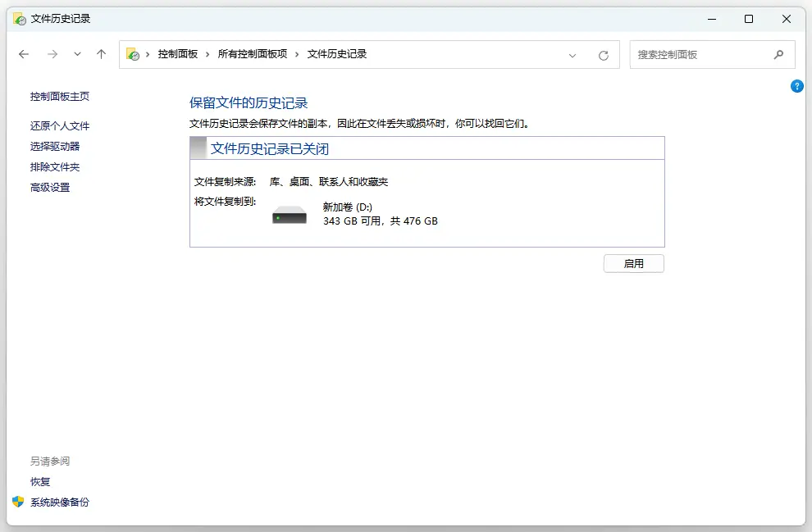Click the File History icon in the address bar
Image resolution: width=812 pixels, height=532 pixels.
point(133,54)
